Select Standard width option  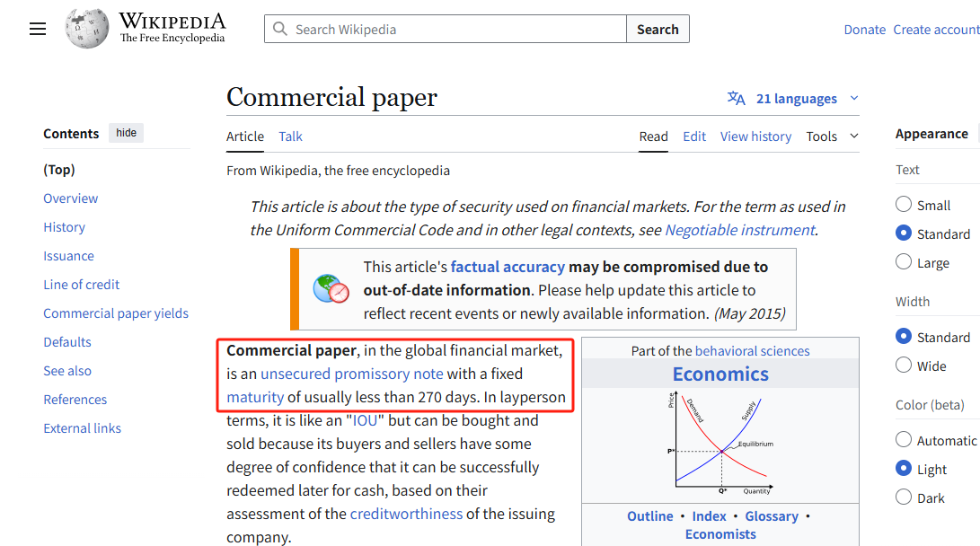point(903,336)
